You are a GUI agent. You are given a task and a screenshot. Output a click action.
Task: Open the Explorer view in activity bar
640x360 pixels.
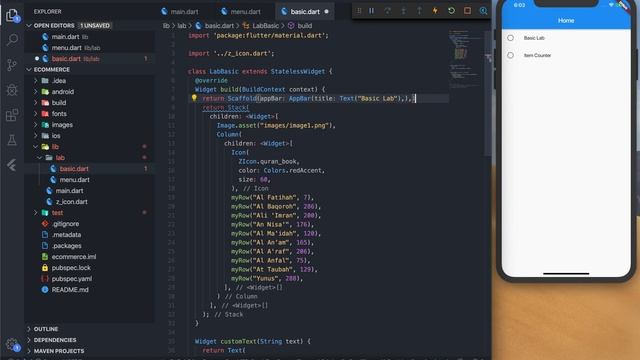tap(12, 16)
